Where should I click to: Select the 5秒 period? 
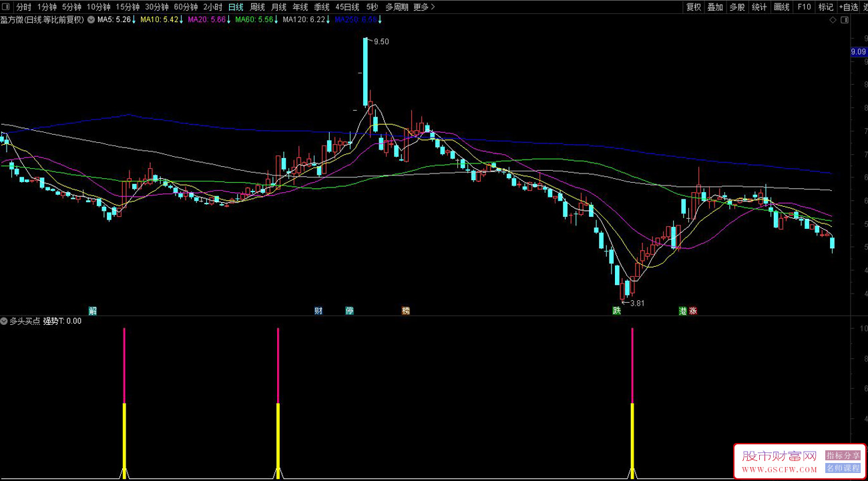pyautogui.click(x=372, y=7)
